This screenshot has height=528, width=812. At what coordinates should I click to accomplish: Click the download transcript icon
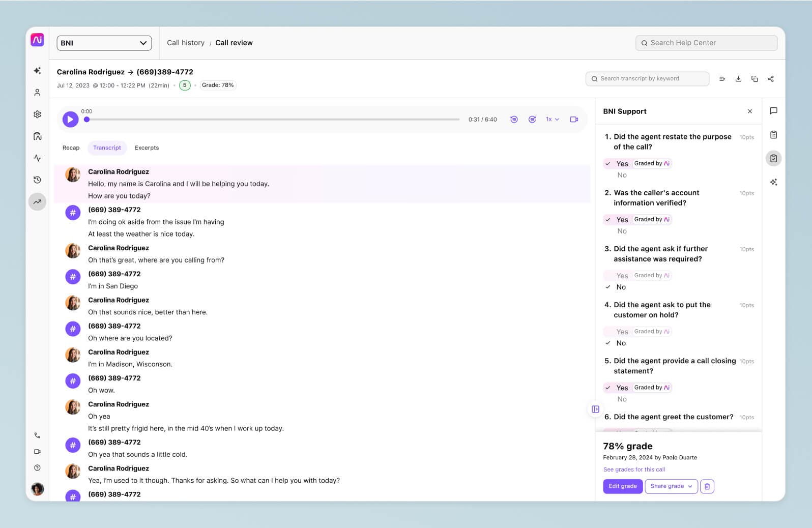[x=738, y=79]
